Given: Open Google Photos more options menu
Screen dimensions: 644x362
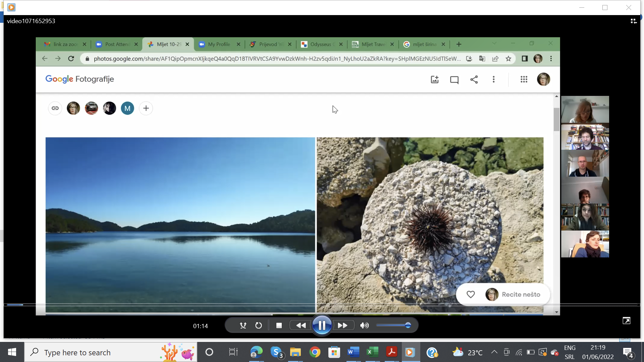Looking at the screenshot, I should point(493,79).
